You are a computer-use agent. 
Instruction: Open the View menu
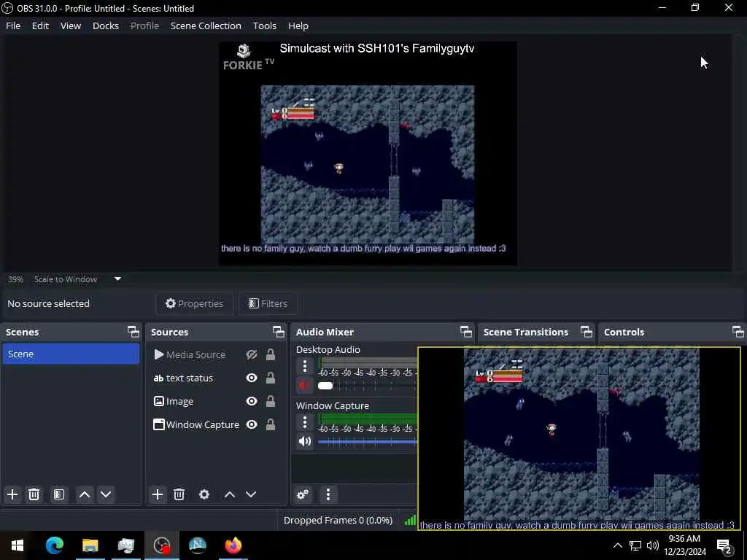pyautogui.click(x=71, y=26)
